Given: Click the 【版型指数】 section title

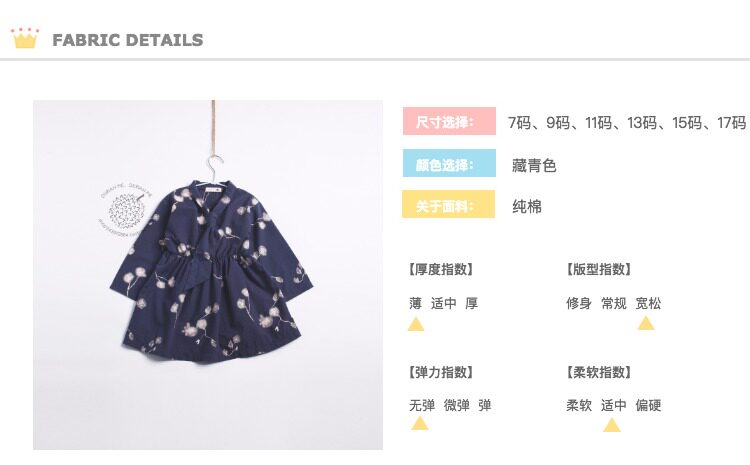Looking at the screenshot, I should [x=598, y=269].
